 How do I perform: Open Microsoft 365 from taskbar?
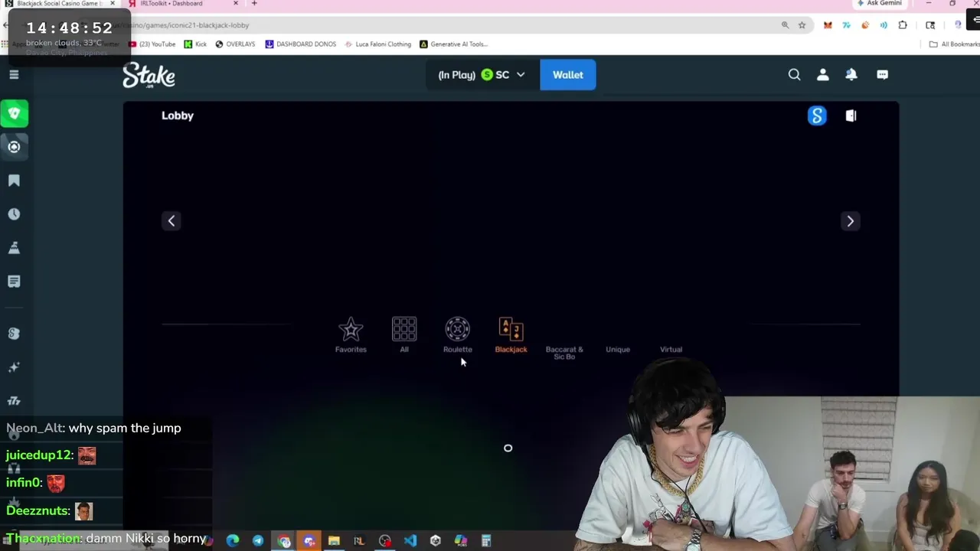[460, 541]
